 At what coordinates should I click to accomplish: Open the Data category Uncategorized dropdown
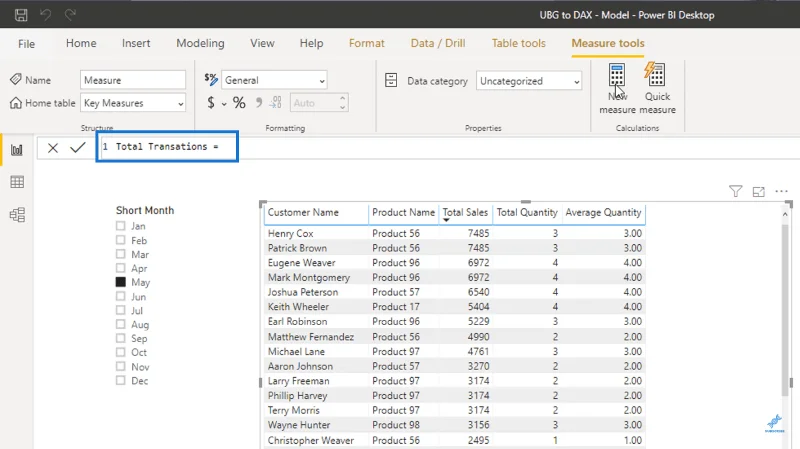point(529,81)
